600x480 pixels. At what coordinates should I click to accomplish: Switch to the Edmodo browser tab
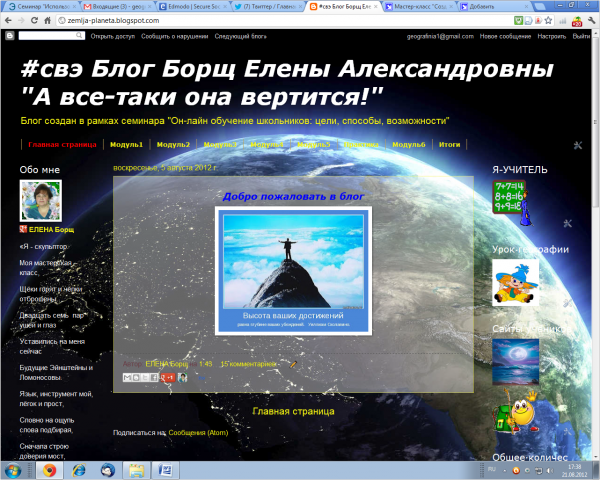click(x=193, y=7)
